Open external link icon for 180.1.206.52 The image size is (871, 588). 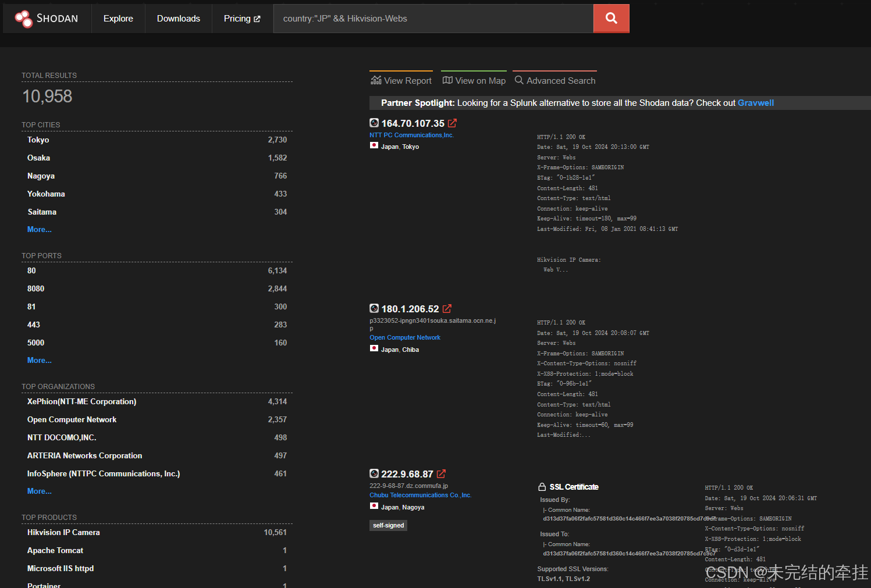click(x=447, y=309)
